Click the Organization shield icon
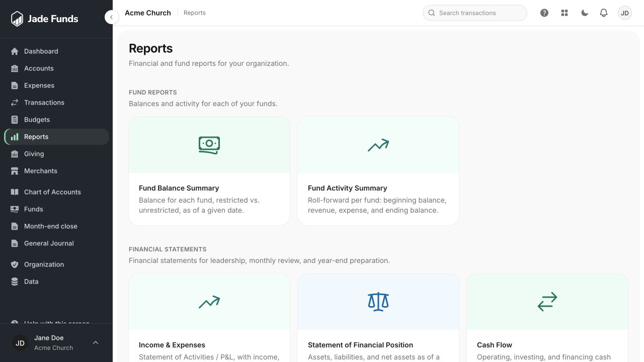 point(15,264)
